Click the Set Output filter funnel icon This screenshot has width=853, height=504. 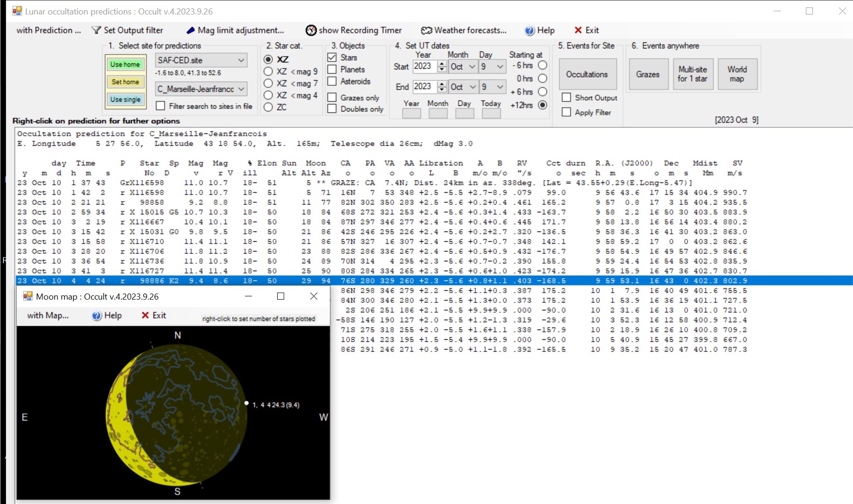coord(96,30)
